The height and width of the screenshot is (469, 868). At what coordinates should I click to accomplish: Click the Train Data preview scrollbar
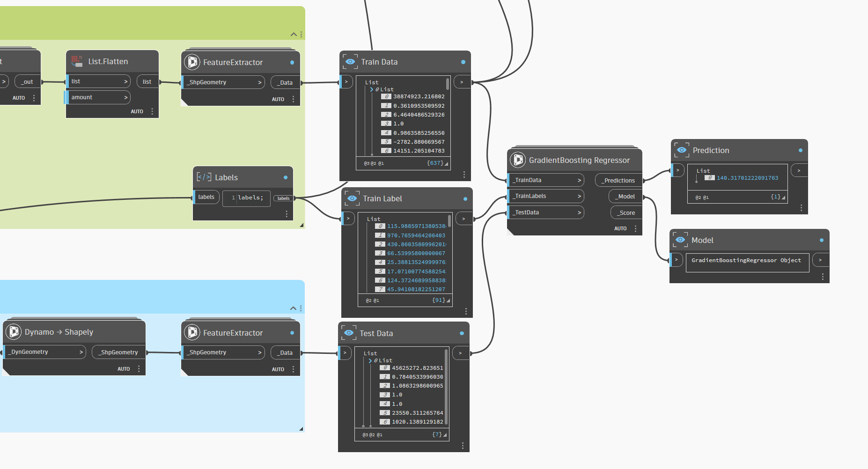448,84
